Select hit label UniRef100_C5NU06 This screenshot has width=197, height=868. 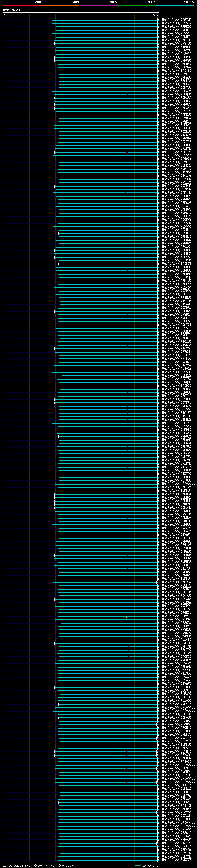[x=177, y=518]
